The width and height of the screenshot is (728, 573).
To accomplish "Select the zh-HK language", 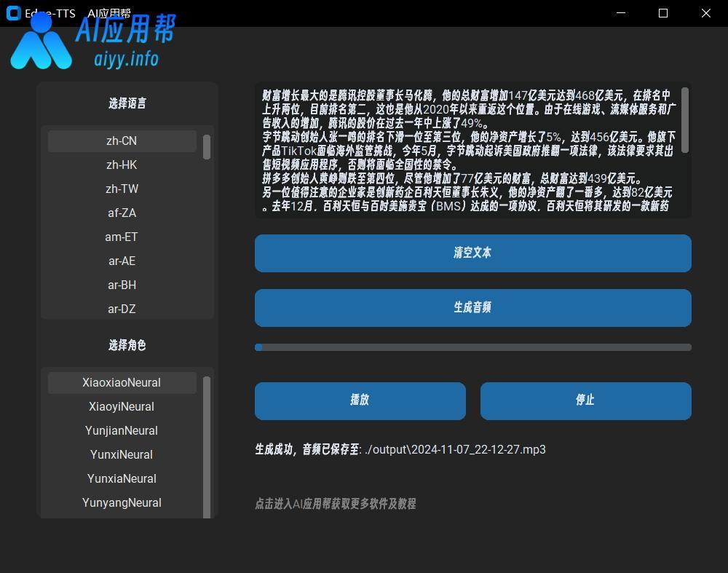I will pos(122,165).
